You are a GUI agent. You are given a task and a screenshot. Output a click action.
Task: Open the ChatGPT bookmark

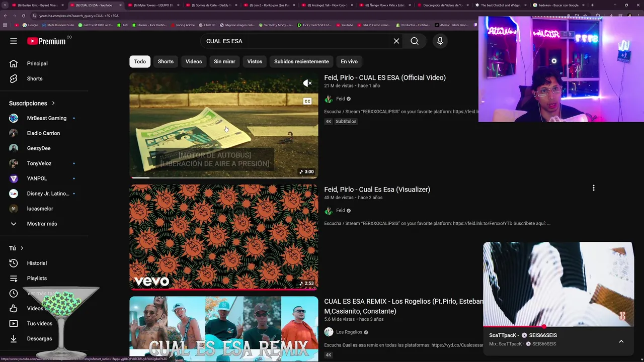coord(207,25)
